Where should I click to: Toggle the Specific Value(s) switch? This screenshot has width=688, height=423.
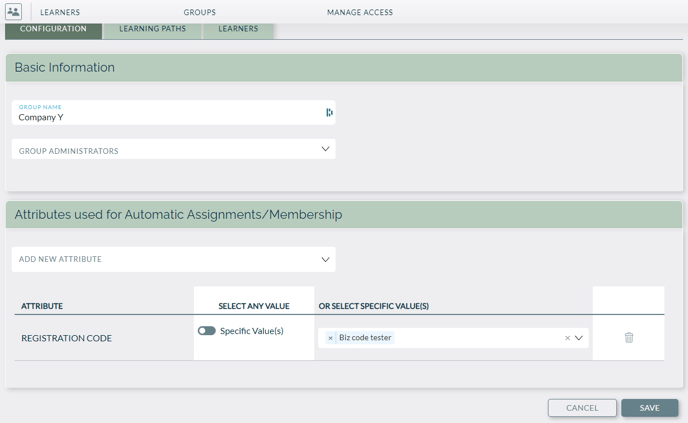(x=207, y=331)
